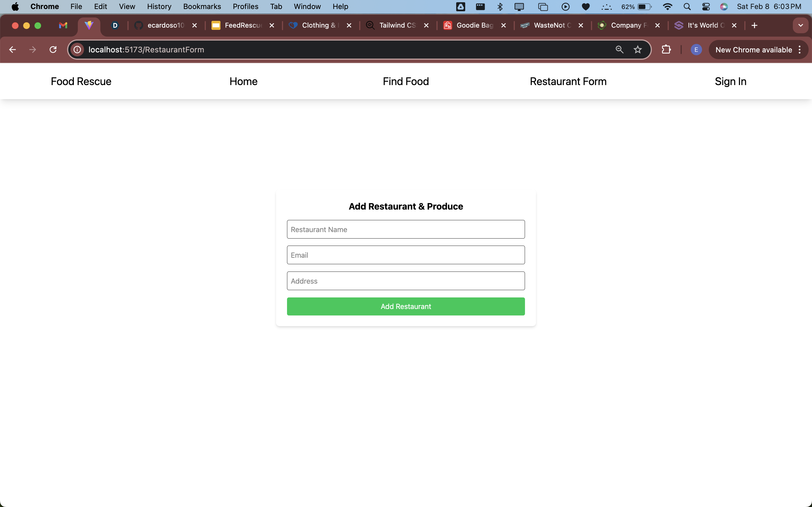812x507 pixels.
Task: Open the Extensions puzzle icon
Action: 666,50
